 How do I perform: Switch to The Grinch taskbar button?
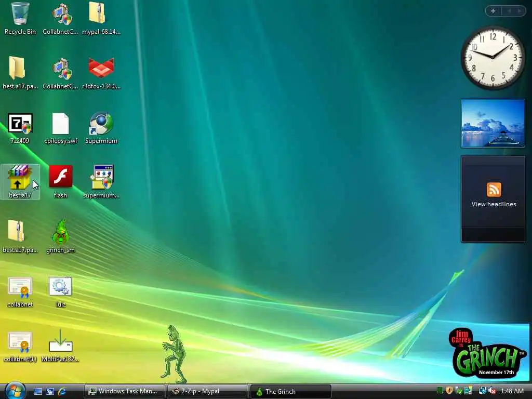coord(291,391)
